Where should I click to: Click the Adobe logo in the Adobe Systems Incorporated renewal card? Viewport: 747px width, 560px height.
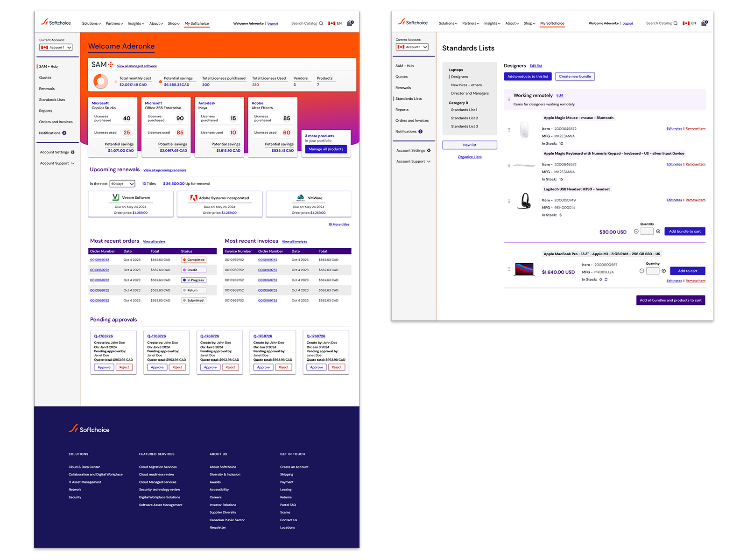click(194, 198)
